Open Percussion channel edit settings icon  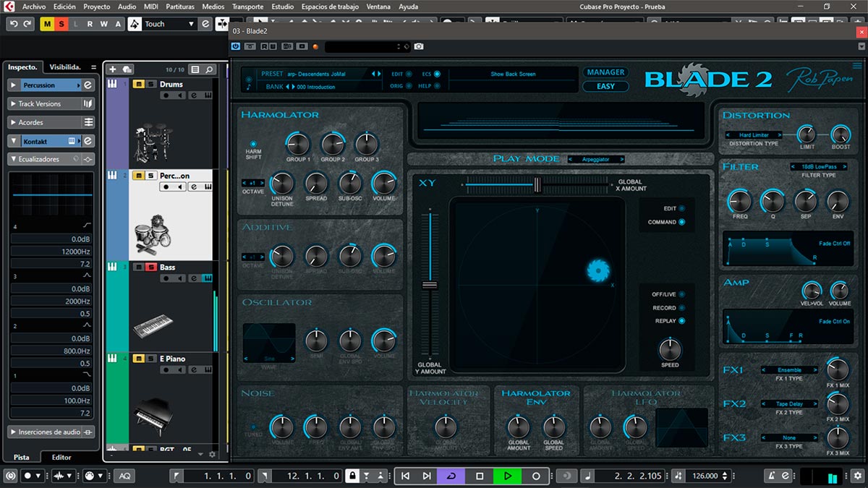pos(88,85)
